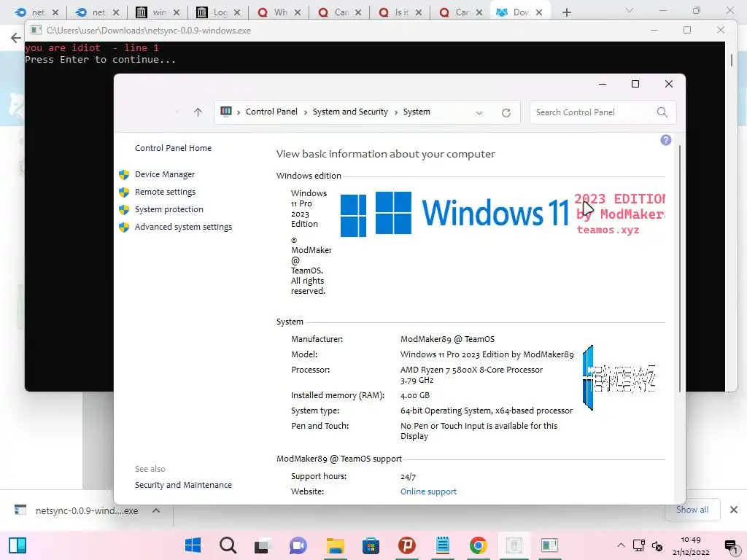Open Advanced system settings
This screenshot has width=747, height=560.
coord(183,227)
